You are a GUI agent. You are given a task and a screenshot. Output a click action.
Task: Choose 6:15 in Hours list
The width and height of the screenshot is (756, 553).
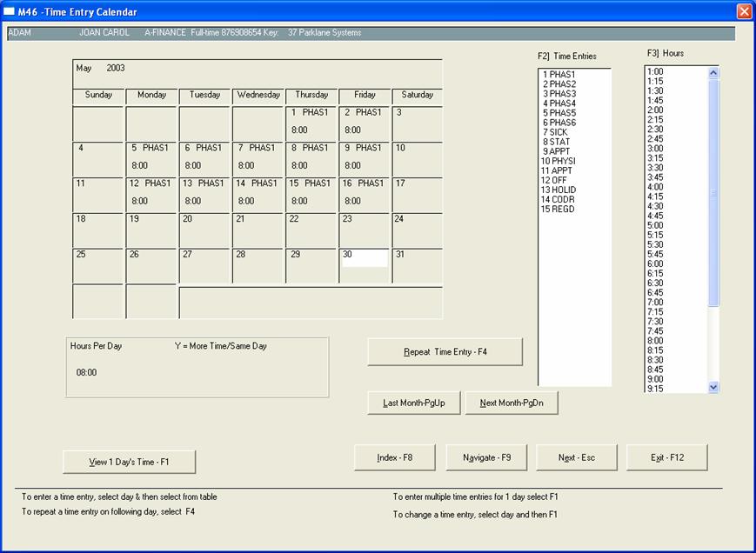point(655,274)
